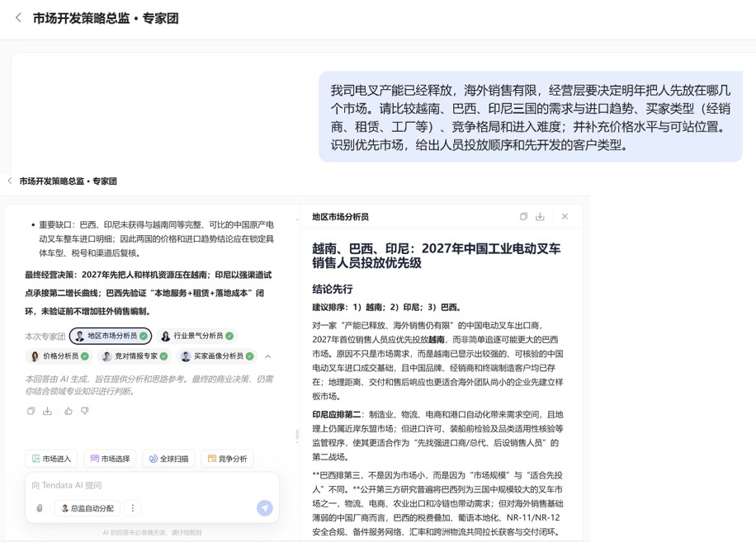Select the 买家画像分析员 expert chip

(x=217, y=356)
